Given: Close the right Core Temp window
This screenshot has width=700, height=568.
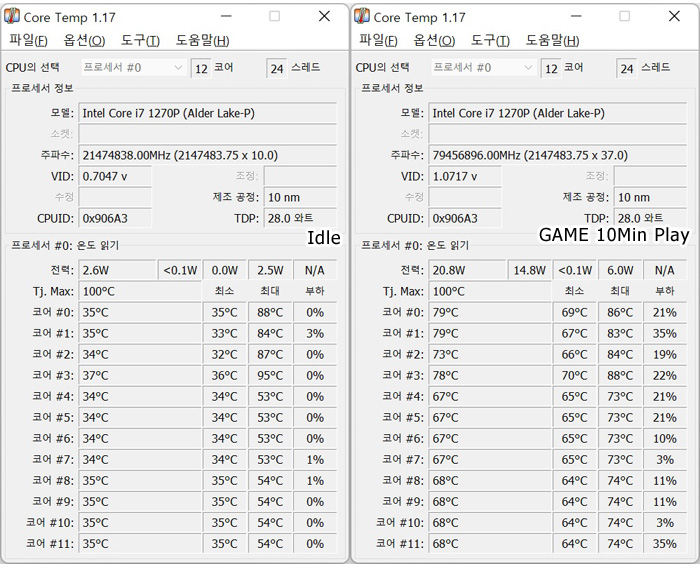Looking at the screenshot, I should tap(675, 16).
